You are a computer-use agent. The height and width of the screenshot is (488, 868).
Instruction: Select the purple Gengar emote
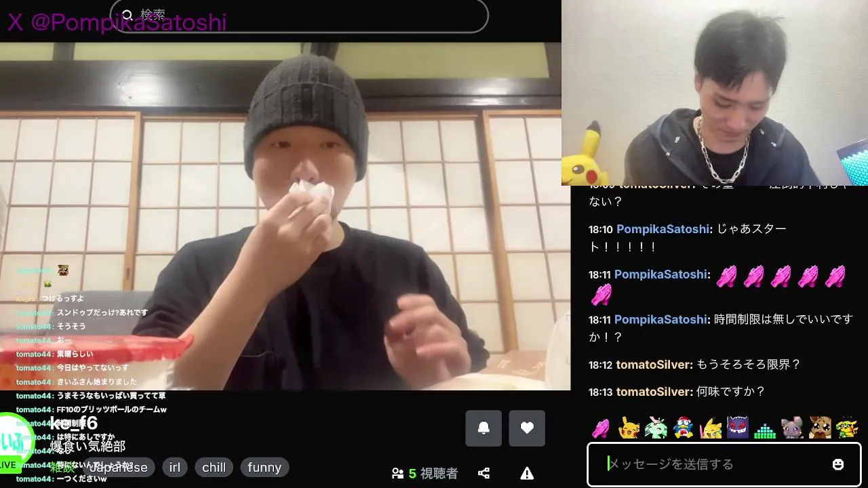pyautogui.click(x=738, y=428)
